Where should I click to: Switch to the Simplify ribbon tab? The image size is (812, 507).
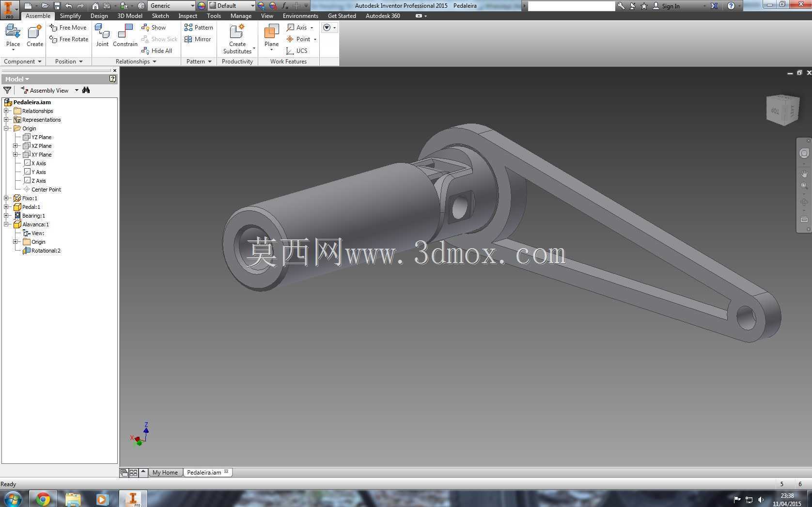click(x=70, y=16)
